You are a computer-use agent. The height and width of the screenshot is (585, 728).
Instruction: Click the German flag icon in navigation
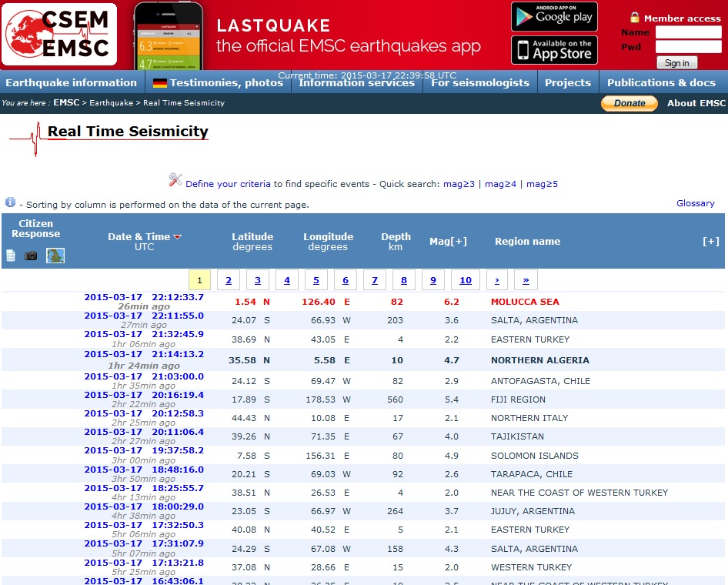click(160, 83)
